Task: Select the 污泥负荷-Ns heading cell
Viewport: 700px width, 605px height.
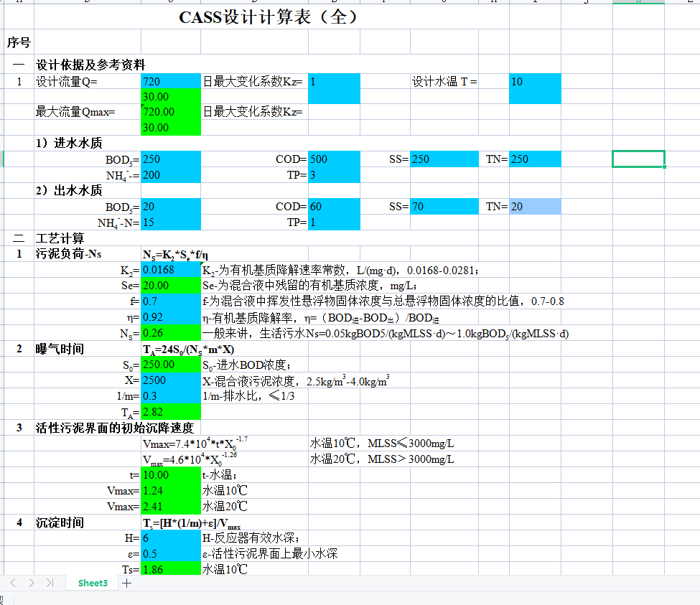Action: tap(68, 254)
